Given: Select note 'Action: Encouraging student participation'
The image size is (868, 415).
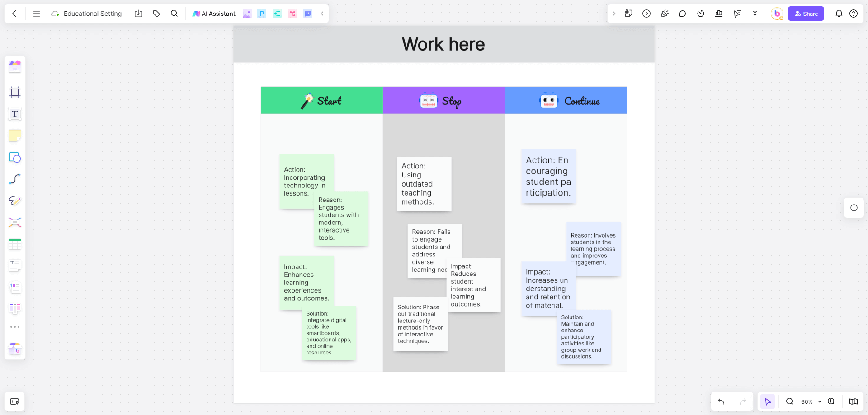Looking at the screenshot, I should pyautogui.click(x=548, y=176).
